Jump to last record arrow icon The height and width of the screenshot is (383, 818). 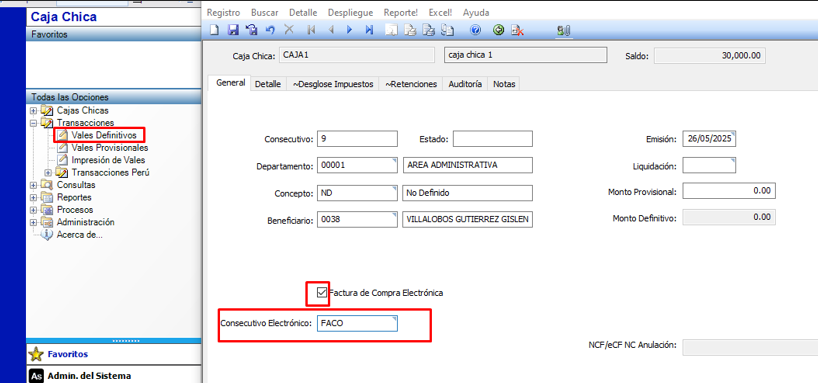coord(369,30)
